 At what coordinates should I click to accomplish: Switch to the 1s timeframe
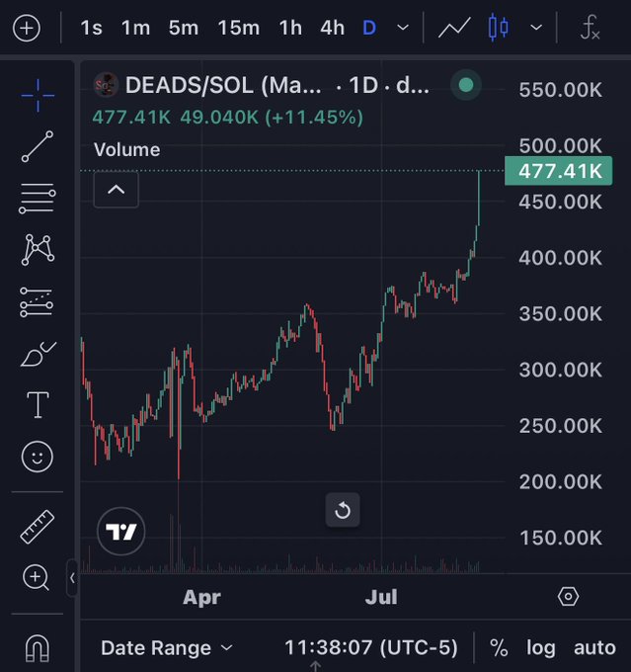coord(91,29)
